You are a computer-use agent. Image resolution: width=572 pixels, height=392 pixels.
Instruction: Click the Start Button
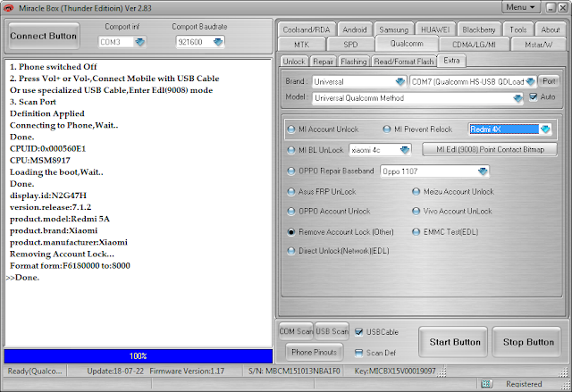(x=455, y=342)
